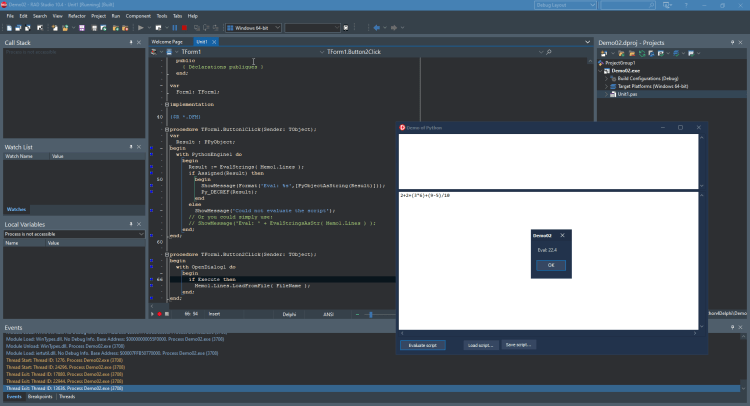Viewport: 750px width, 406px height.
Task: Click the Projects Add New icon
Action: click(x=604, y=54)
